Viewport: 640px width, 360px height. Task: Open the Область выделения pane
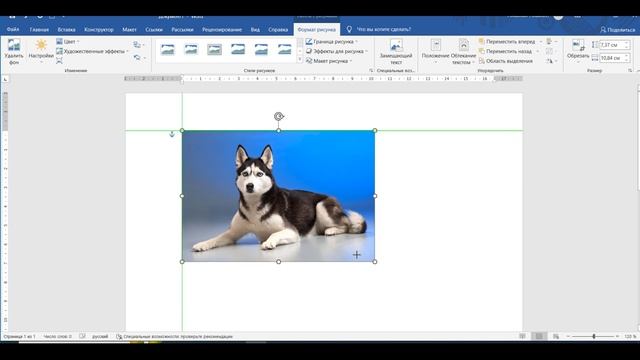pyautogui.click(x=506, y=61)
